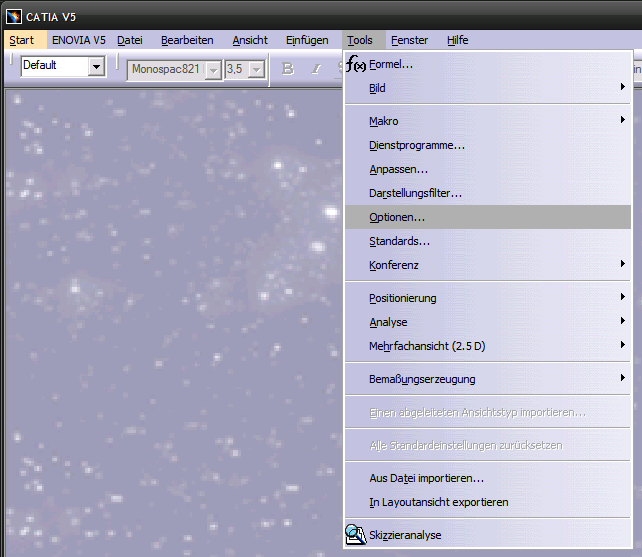Viewport: 642px width, 557px height.
Task: Open the Positionierung submenu
Action: click(x=402, y=298)
